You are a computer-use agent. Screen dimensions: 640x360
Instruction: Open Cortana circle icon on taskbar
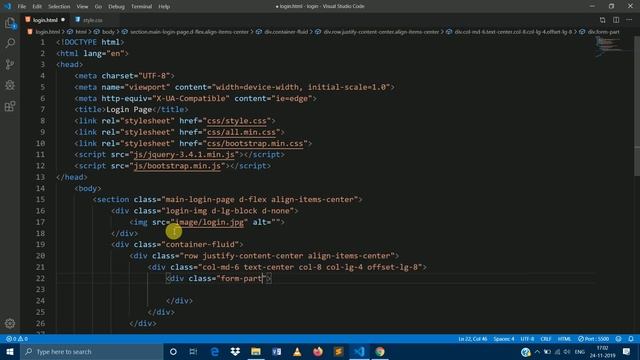coord(173,351)
